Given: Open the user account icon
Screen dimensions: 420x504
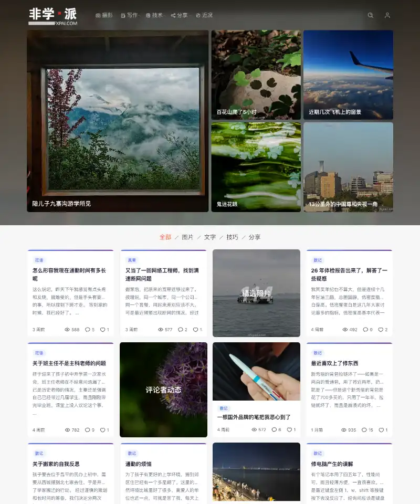Looking at the screenshot, I should tap(387, 15).
